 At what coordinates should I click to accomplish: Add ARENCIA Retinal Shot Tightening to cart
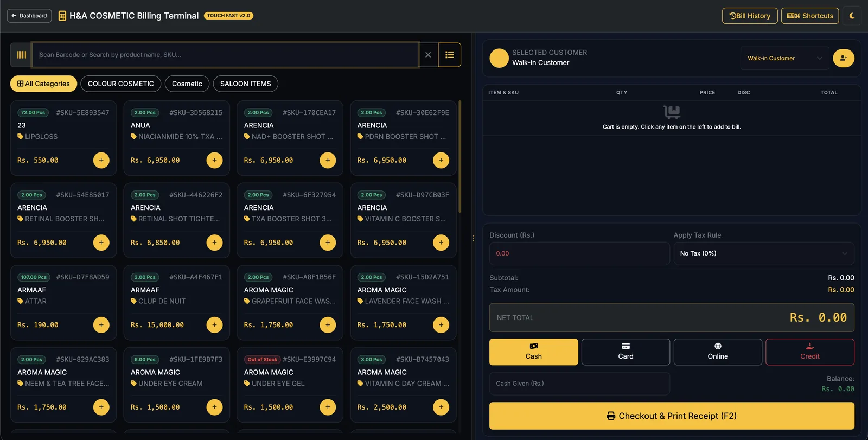pyautogui.click(x=214, y=243)
